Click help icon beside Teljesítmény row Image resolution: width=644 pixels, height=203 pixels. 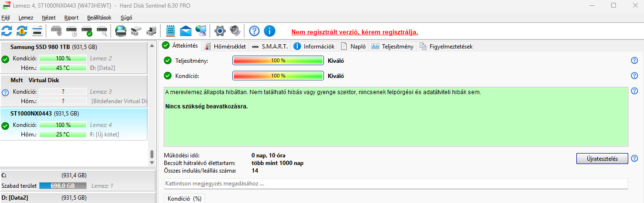pyautogui.click(x=634, y=60)
